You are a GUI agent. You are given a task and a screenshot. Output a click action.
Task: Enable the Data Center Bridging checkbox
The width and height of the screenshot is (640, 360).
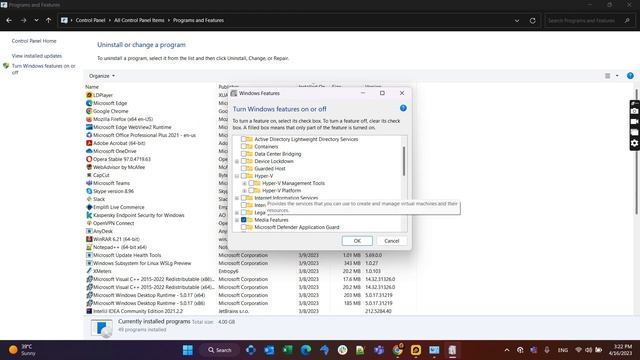[244, 154]
